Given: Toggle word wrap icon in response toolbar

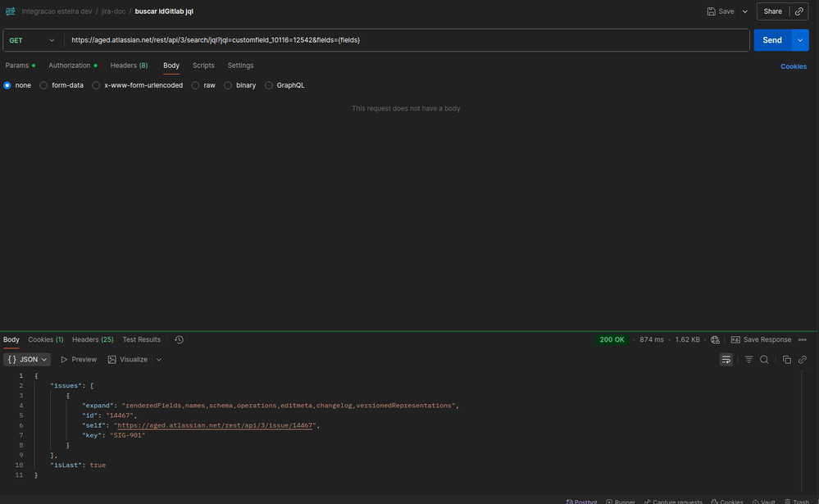Looking at the screenshot, I should [x=726, y=359].
